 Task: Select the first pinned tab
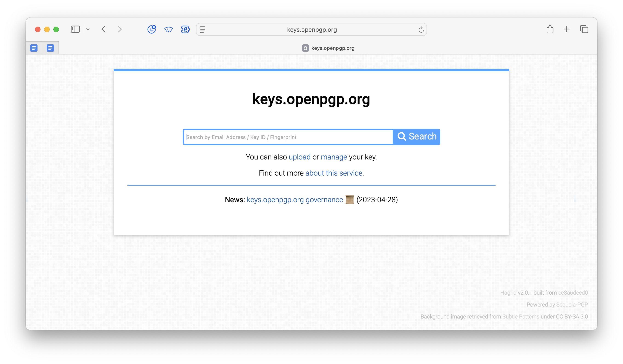tap(34, 48)
